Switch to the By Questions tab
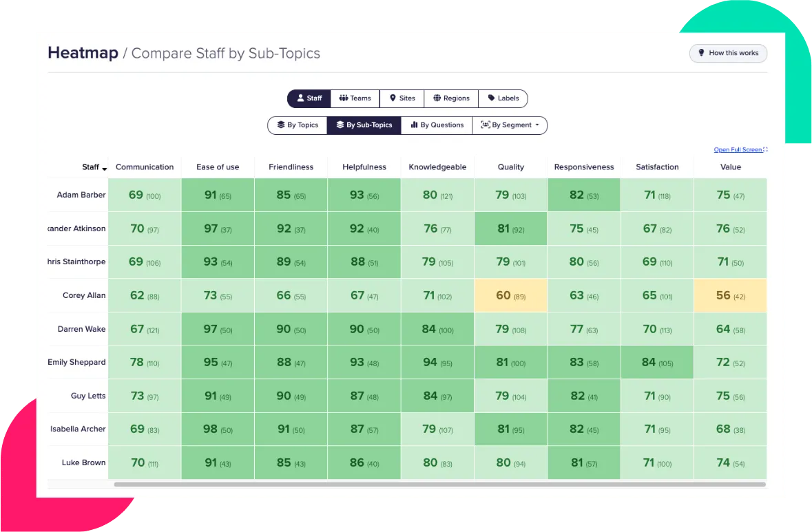812x532 pixels. pyautogui.click(x=437, y=125)
